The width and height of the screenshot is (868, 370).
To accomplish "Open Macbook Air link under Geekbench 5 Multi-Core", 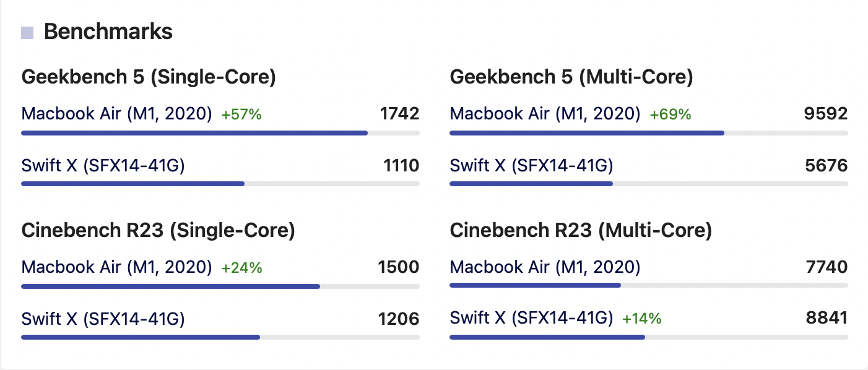I will click(545, 114).
